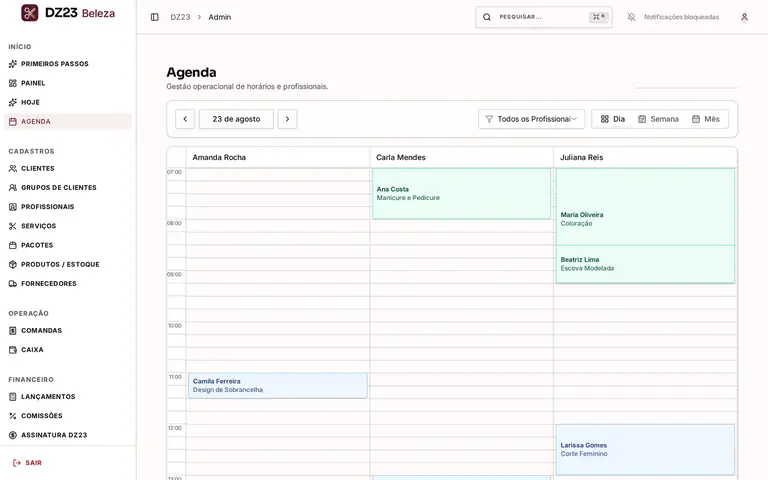Click the Primeiros Passos sparkle icon
This screenshot has width=768, height=480.
13,64
